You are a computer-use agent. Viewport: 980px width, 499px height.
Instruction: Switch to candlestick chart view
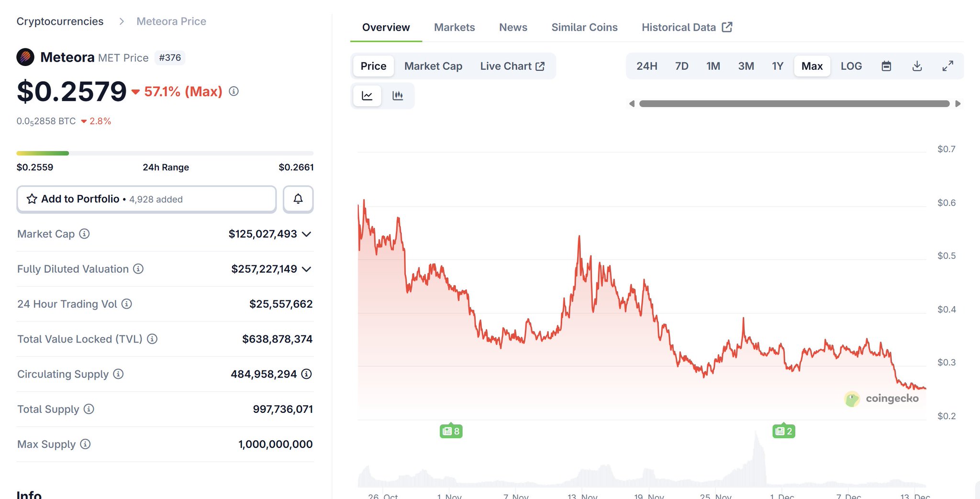coord(398,96)
